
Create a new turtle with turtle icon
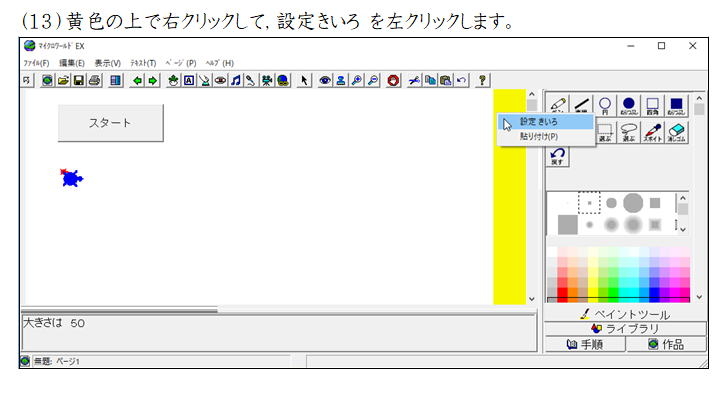173,80
